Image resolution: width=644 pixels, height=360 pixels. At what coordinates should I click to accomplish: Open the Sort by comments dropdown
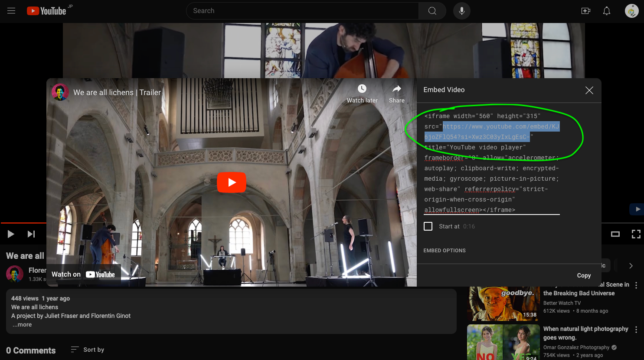click(x=88, y=350)
